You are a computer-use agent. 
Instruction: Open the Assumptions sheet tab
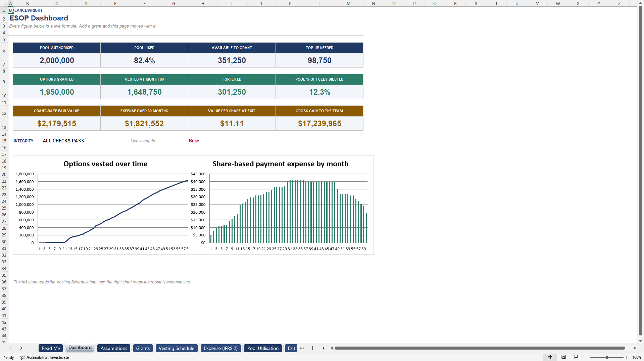[114, 348]
